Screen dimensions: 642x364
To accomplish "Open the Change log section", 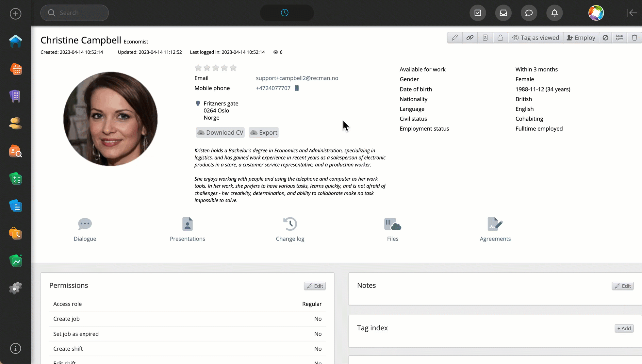I will click(290, 229).
